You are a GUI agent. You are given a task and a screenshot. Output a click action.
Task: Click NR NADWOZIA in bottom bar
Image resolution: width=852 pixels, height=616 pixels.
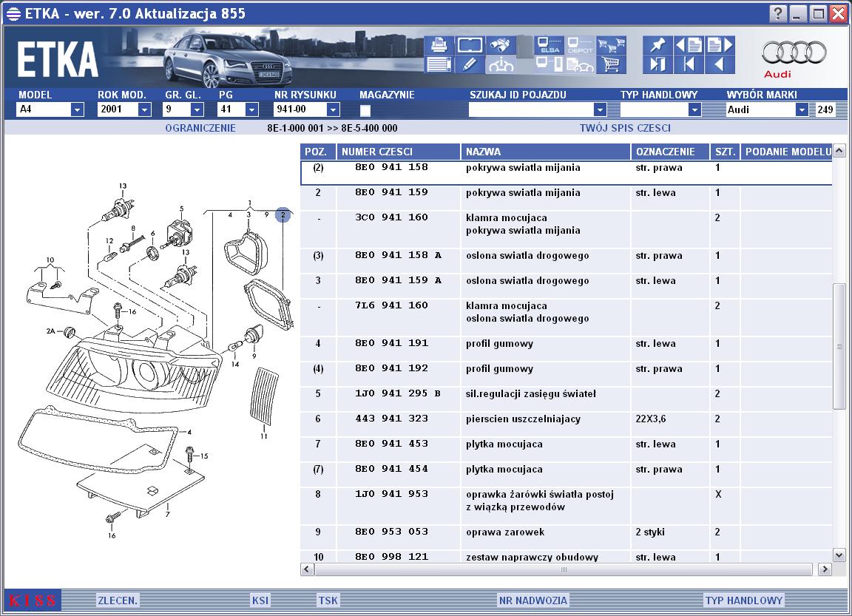pyautogui.click(x=533, y=600)
